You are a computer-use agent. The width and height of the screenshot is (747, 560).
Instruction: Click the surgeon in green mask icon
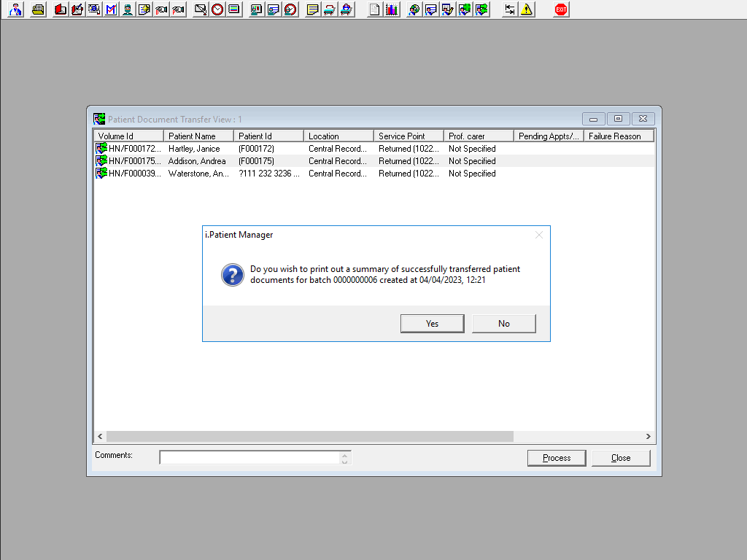tap(128, 9)
